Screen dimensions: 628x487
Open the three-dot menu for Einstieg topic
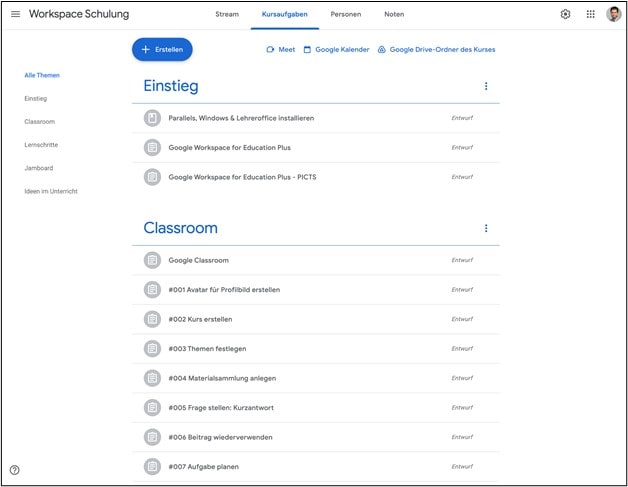pos(486,86)
